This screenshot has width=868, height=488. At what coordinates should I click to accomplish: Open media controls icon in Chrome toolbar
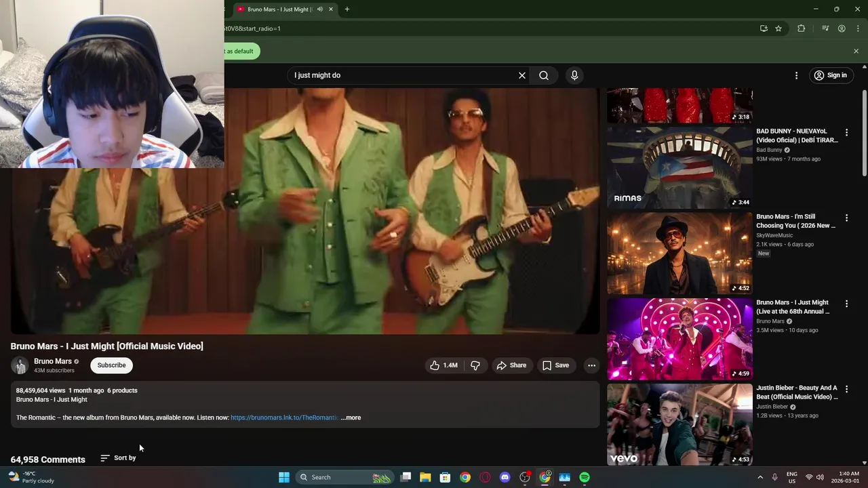click(x=825, y=28)
